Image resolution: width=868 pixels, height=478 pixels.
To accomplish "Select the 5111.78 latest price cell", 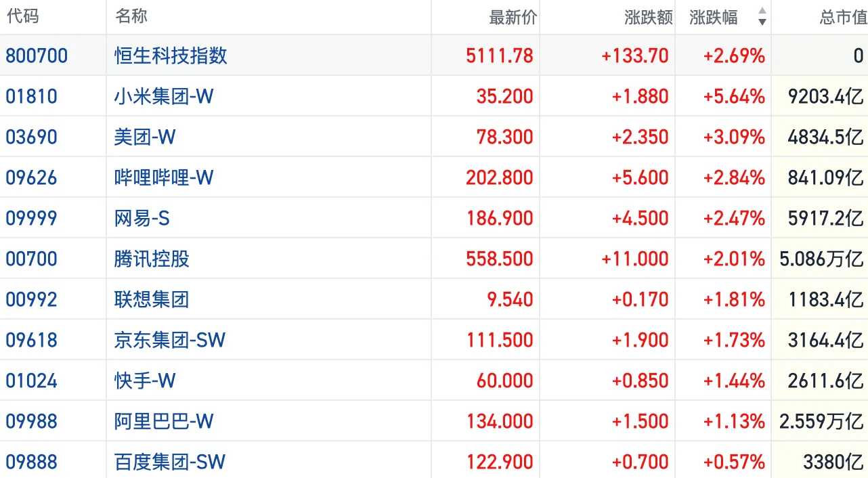I will point(500,56).
